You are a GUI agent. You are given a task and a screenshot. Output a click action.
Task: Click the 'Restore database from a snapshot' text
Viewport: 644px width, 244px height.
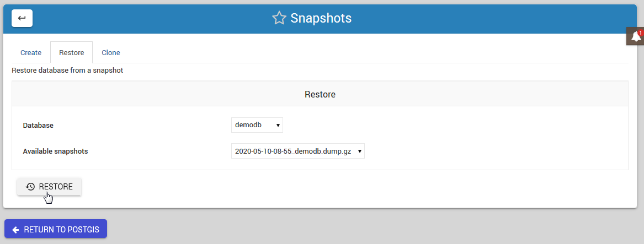(x=67, y=71)
